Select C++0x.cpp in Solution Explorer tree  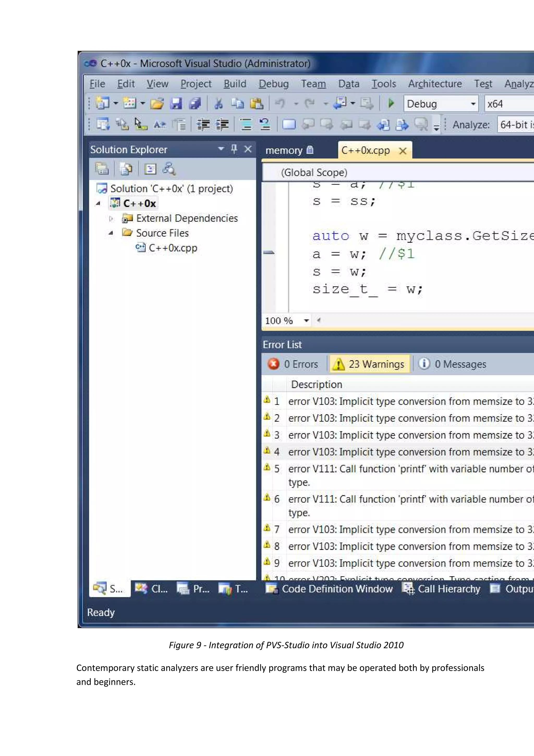173,248
